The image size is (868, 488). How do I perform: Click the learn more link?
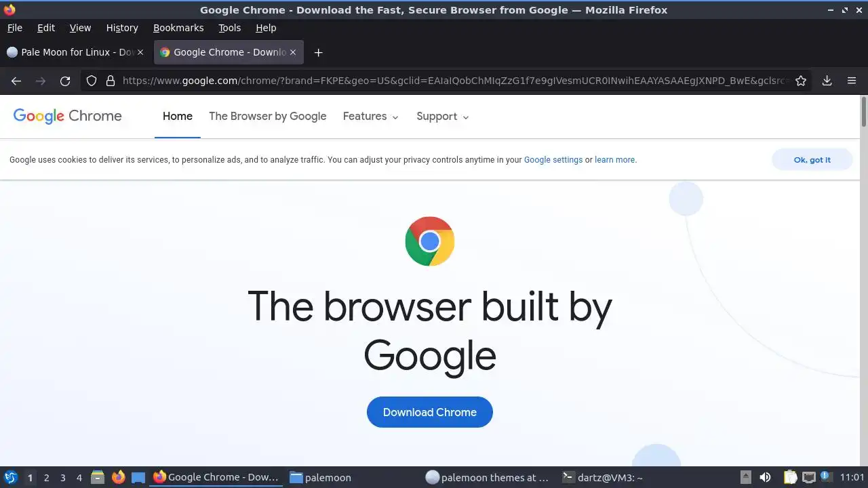(615, 160)
